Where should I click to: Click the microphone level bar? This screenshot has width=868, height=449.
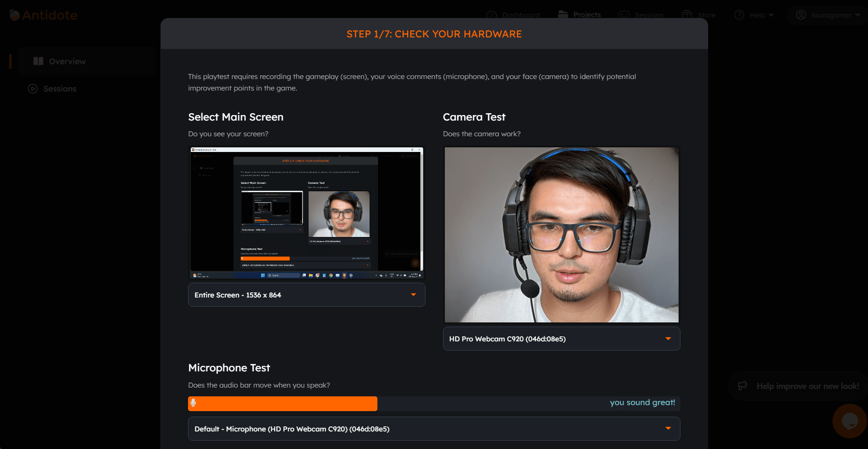[x=282, y=403]
